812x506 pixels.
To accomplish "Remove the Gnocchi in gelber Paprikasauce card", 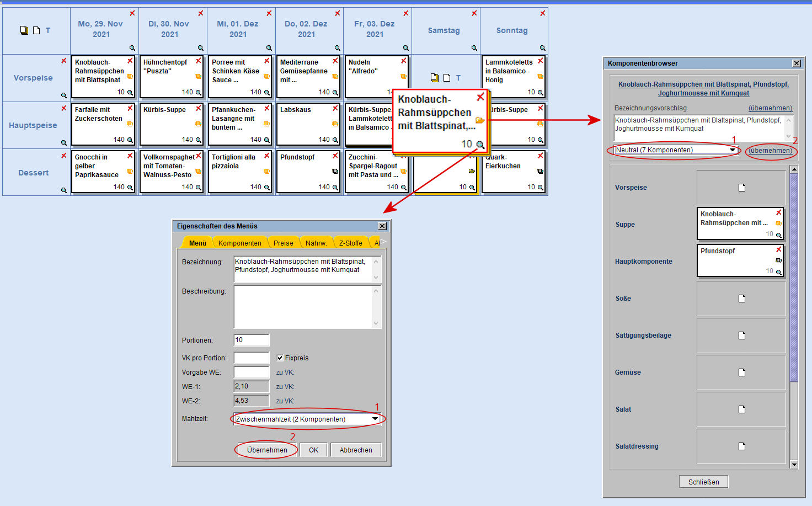I will [x=130, y=156].
